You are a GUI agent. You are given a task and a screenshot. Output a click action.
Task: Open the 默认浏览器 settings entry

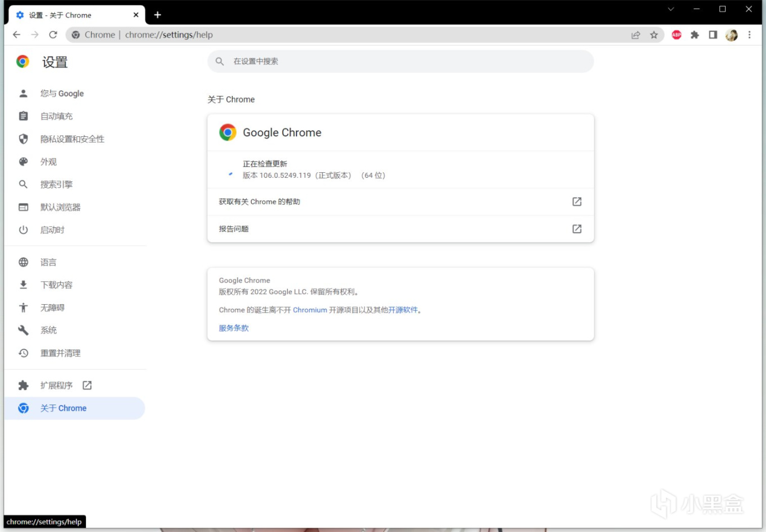tap(60, 207)
